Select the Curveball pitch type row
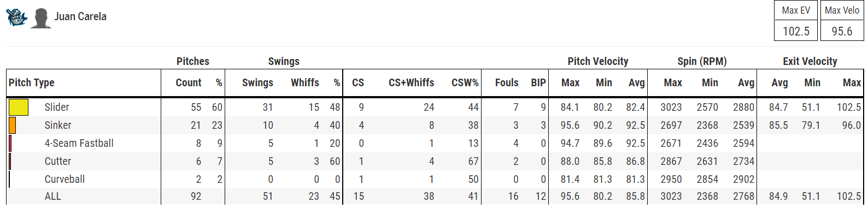Screen dimensions: 868x208 pos(435,179)
